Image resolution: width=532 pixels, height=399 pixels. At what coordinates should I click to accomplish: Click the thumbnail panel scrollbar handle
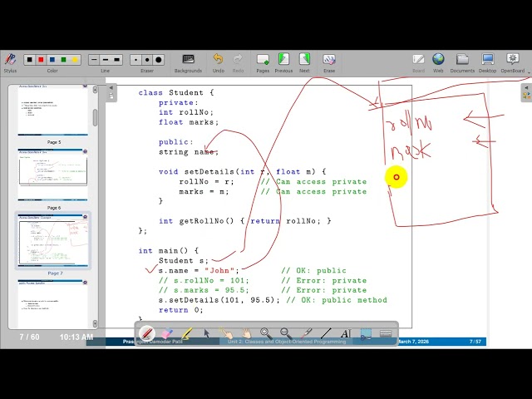pos(95,117)
